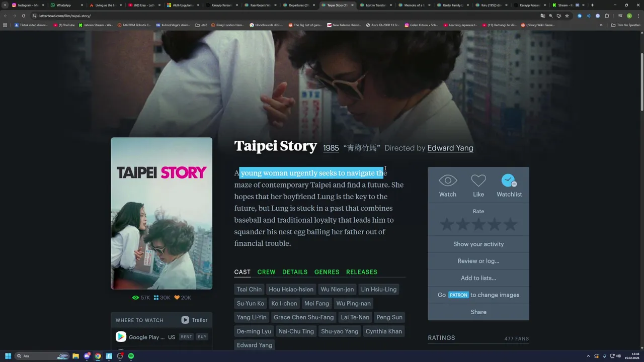644x362 pixels.
Task: Click the Watch eye icon
Action: pos(448,180)
